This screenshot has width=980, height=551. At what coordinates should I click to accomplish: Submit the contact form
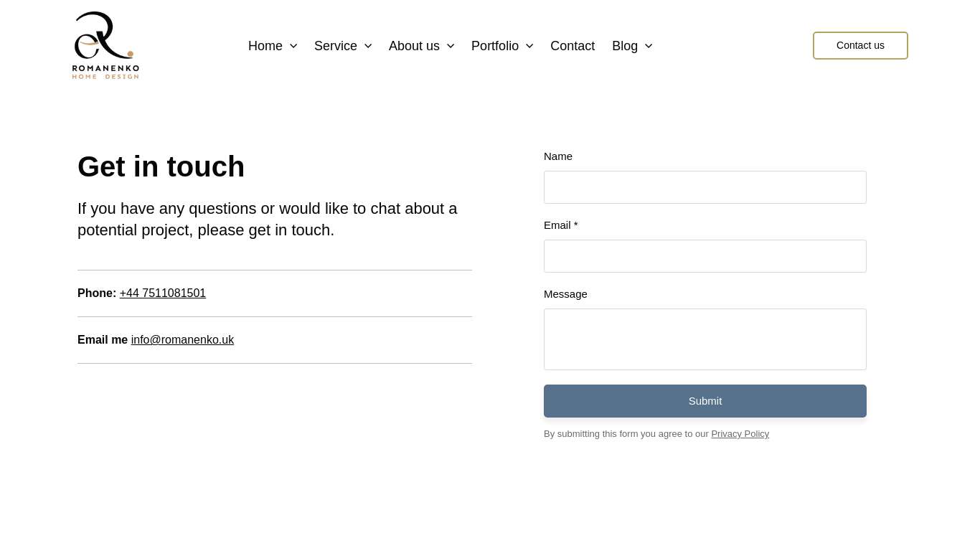point(705,401)
